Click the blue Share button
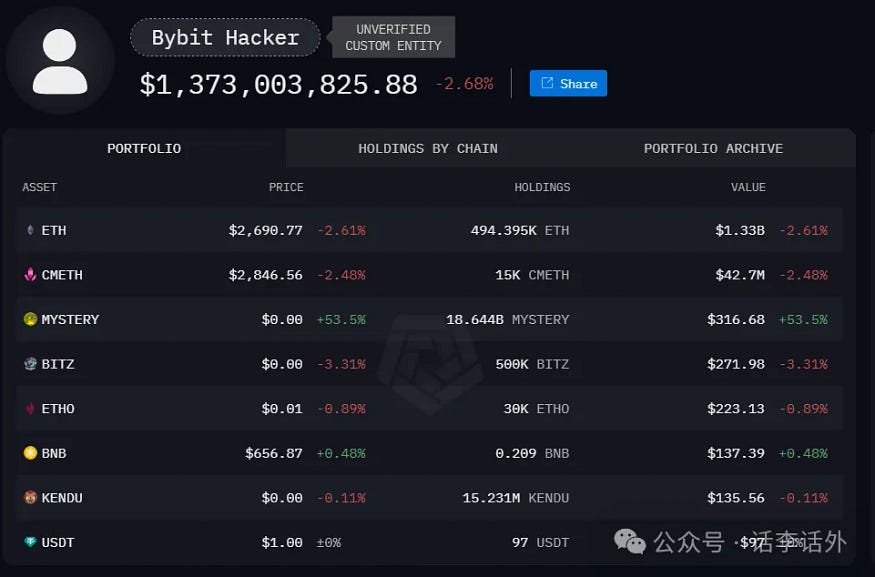Image resolution: width=875 pixels, height=577 pixels. pos(568,83)
